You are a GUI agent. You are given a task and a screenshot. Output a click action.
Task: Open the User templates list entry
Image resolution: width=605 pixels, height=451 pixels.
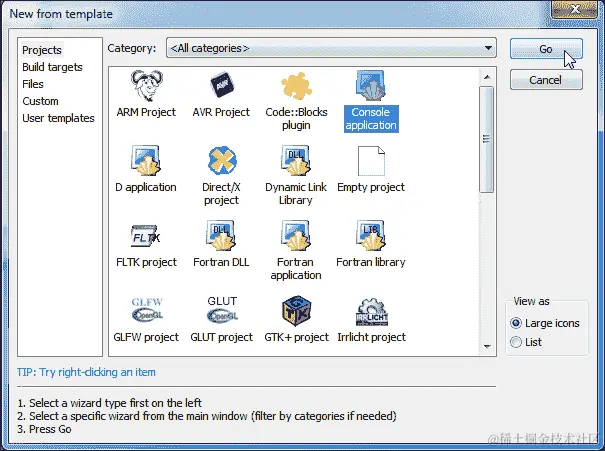coord(58,118)
